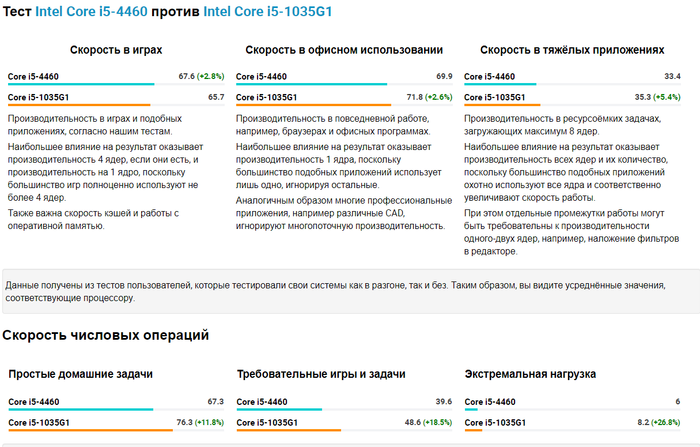Viewport: 700px width, 447px height.
Task: Click paragraph 'Производительность в играх и подобных'
Action: (95, 125)
